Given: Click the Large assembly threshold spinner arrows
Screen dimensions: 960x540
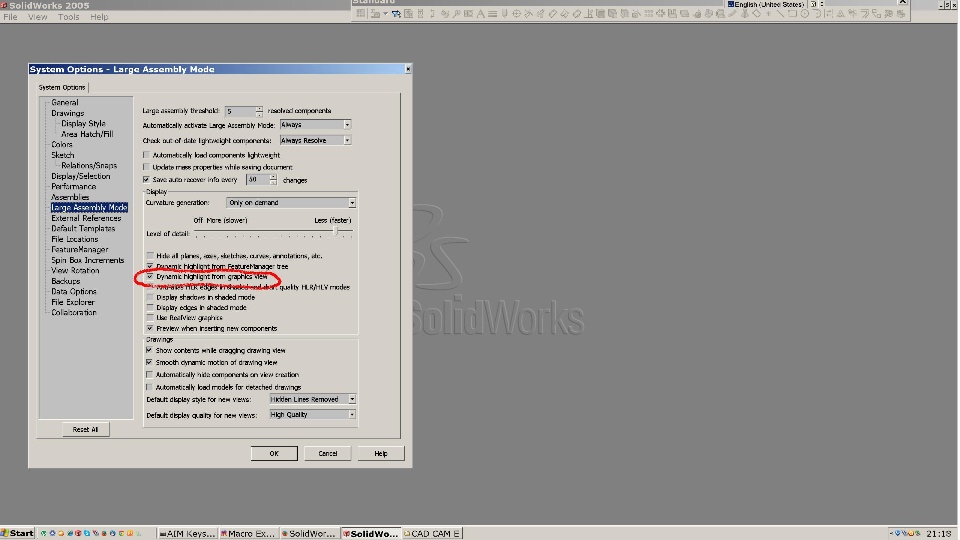Looking at the screenshot, I should [259, 111].
